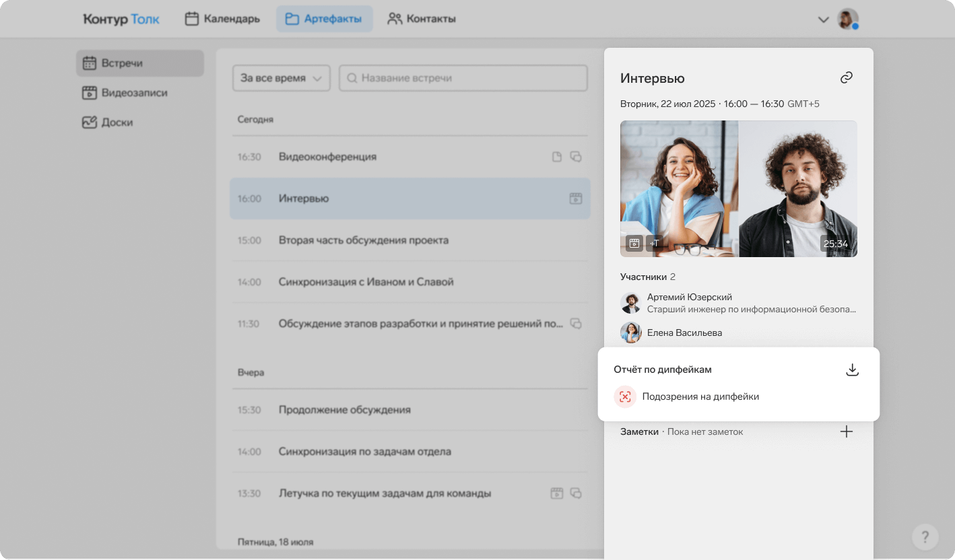Click the document icon on Видеоконференция row
The width and height of the screenshot is (955, 560).
click(x=557, y=157)
